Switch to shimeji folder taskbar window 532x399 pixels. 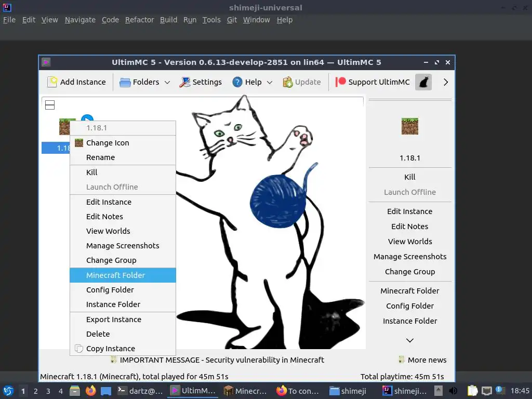coord(348,391)
